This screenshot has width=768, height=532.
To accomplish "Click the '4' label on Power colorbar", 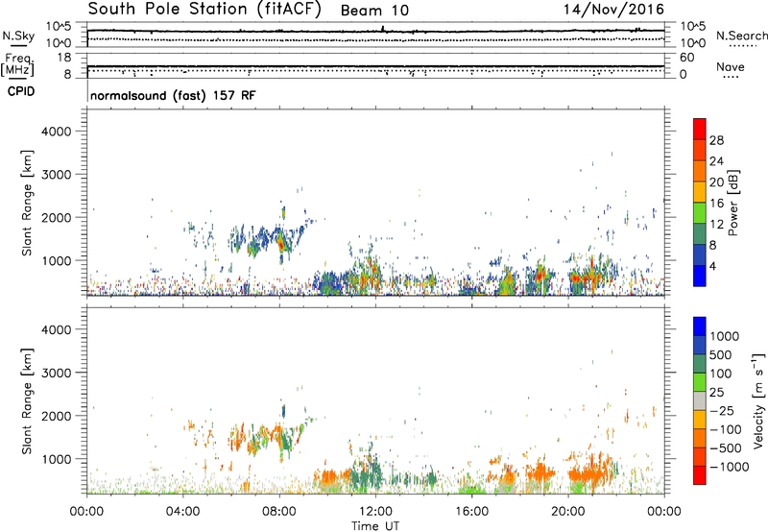I will pyautogui.click(x=712, y=266).
